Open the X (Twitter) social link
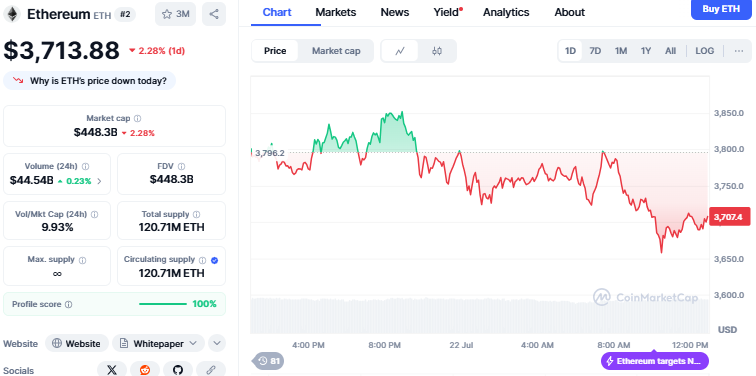 (112, 370)
